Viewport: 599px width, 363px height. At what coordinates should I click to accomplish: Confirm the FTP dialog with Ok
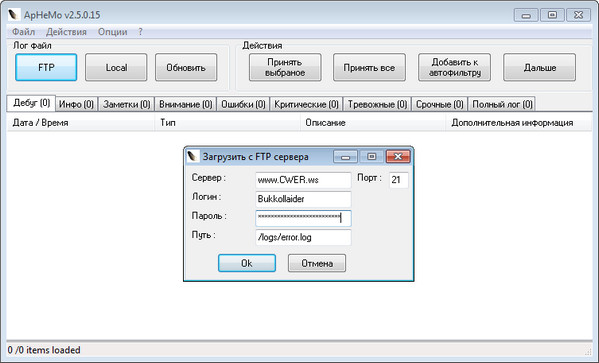click(247, 263)
